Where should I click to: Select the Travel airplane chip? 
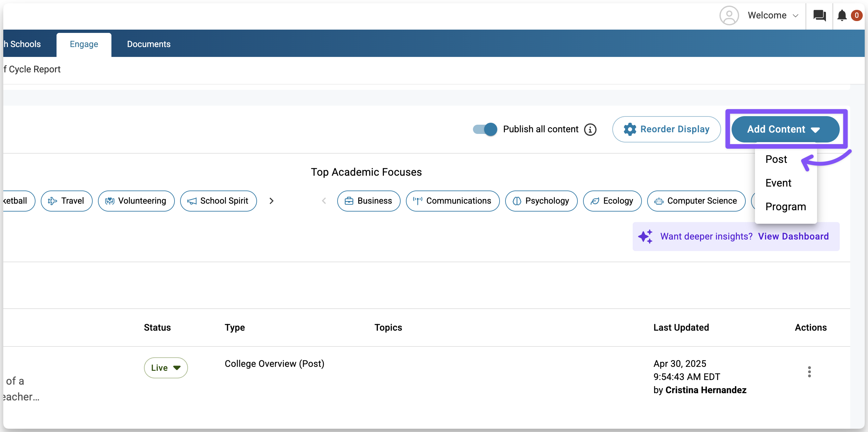point(66,201)
